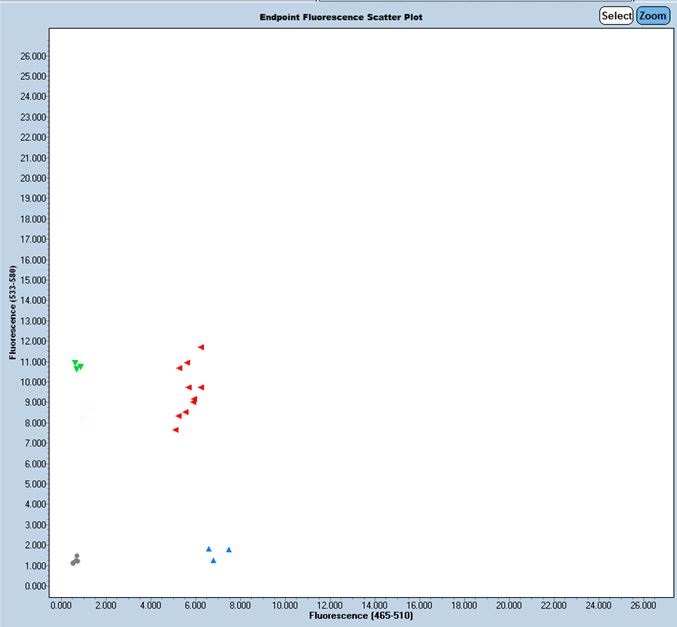This screenshot has height=627, width=677.
Task: Click the green triangle cluster near 11.000
Action: click(77, 366)
